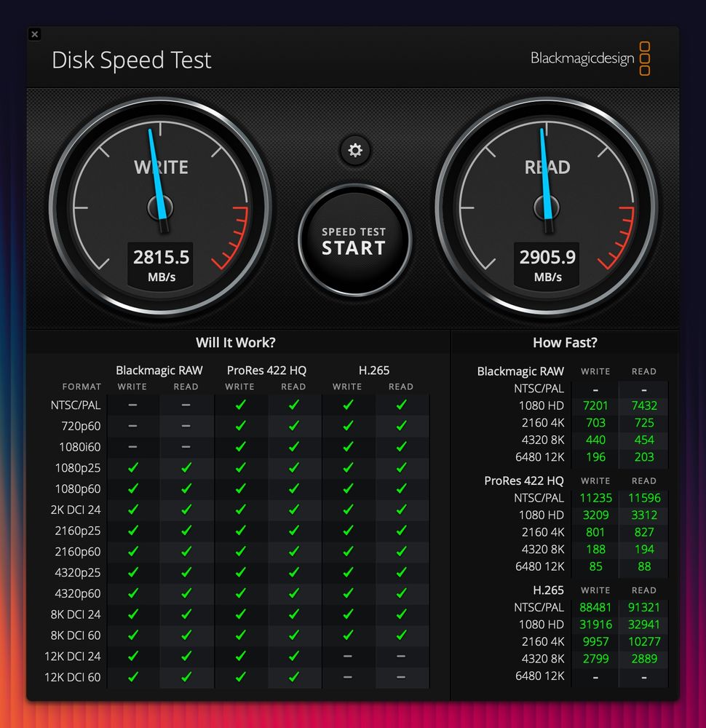706x728 pixels.
Task: Click the H.265 write checkmark for 8K DCI 60
Action: (348, 635)
